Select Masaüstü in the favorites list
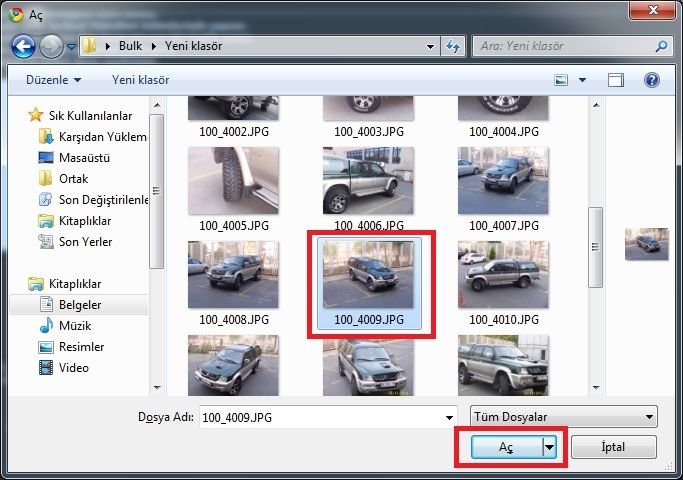 click(x=84, y=158)
